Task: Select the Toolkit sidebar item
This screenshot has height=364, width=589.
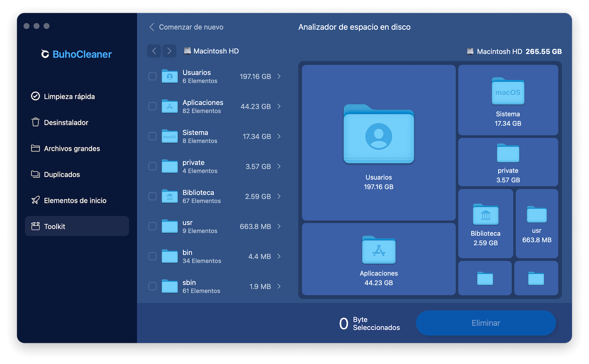Action: coord(77,226)
